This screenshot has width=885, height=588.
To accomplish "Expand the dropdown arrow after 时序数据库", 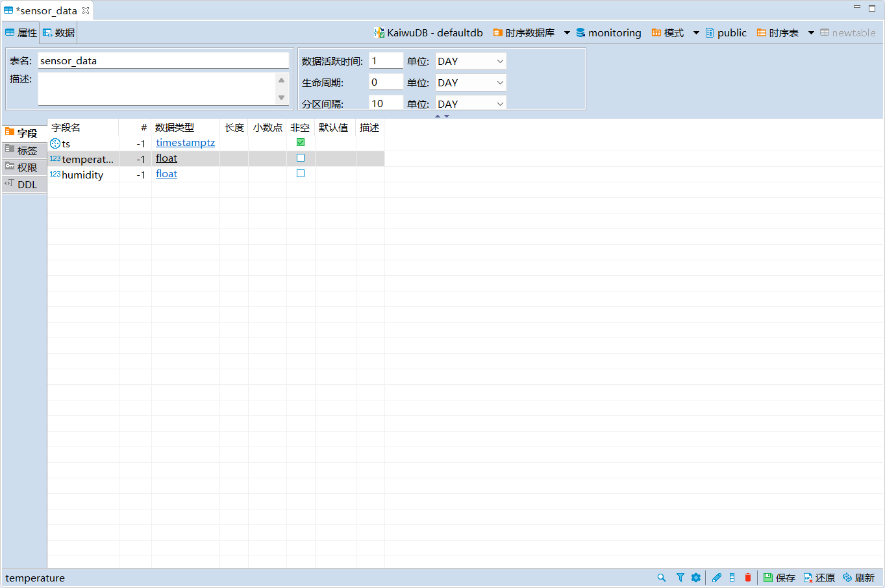I will click(567, 33).
